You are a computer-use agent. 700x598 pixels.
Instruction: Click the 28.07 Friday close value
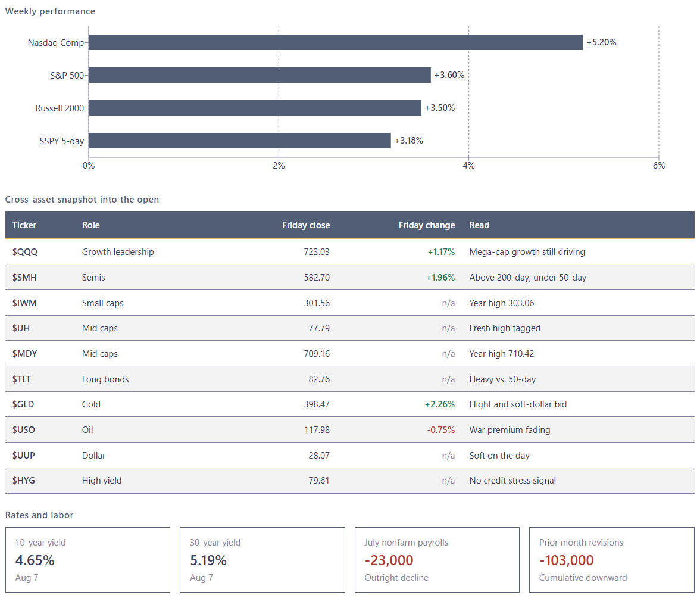[319, 456]
